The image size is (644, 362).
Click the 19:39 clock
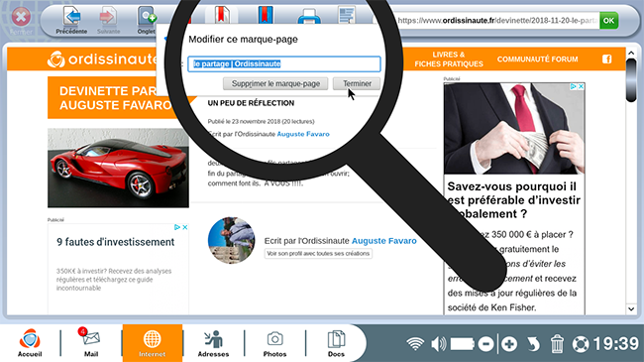tap(616, 344)
